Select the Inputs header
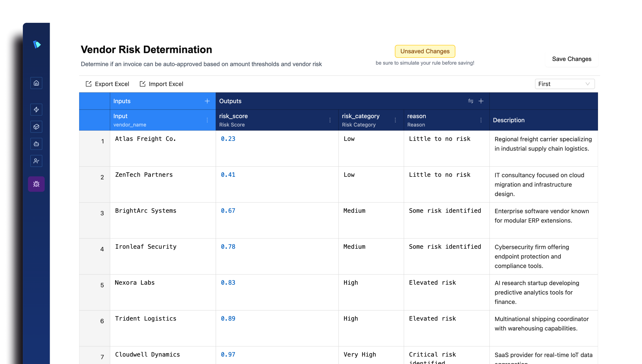 coord(163,101)
